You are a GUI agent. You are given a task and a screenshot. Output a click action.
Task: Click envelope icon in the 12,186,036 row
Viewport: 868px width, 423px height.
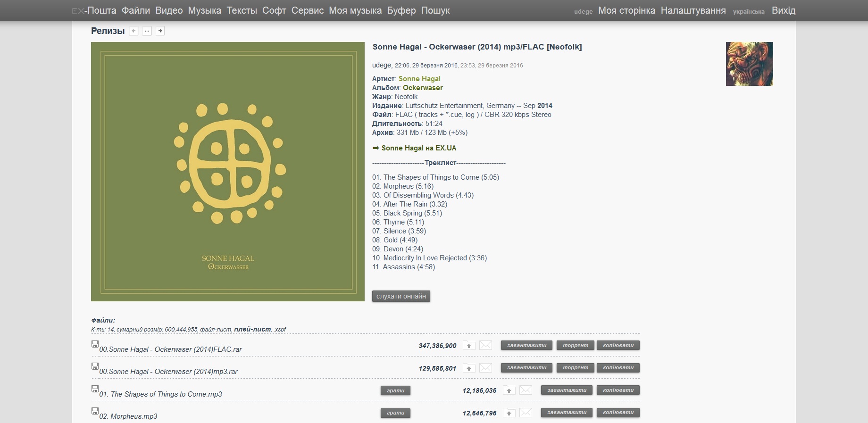click(x=526, y=390)
